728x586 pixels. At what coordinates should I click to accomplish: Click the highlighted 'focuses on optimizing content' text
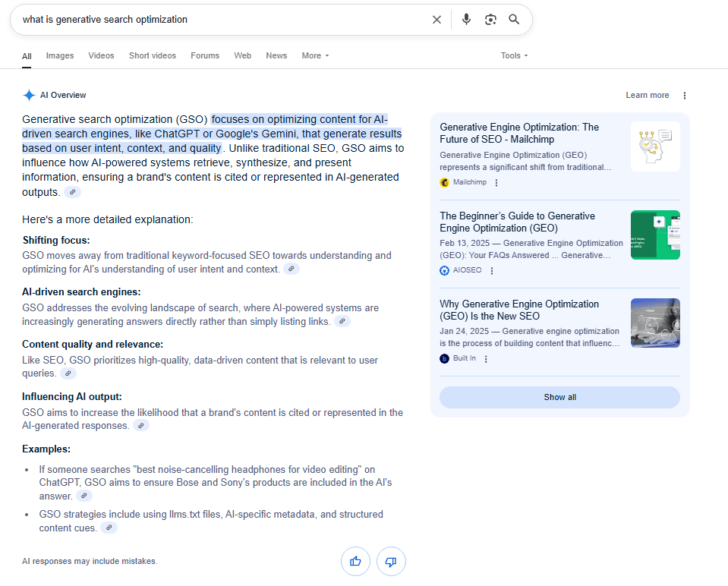(212, 134)
